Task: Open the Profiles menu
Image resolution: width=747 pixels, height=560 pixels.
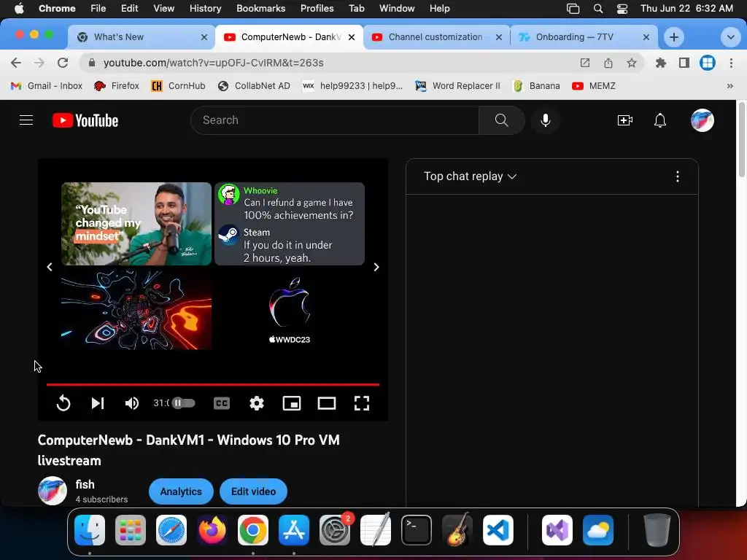Action: [x=317, y=8]
